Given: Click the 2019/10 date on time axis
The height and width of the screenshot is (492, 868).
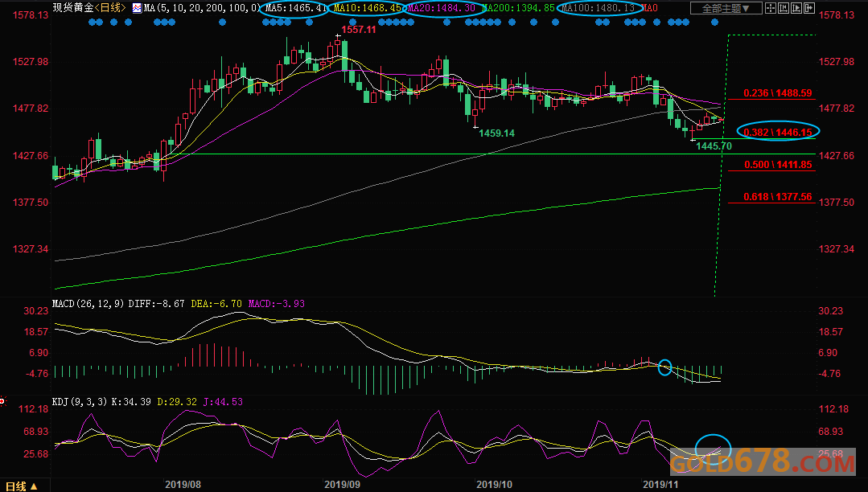Looking at the screenshot, I should [x=495, y=484].
